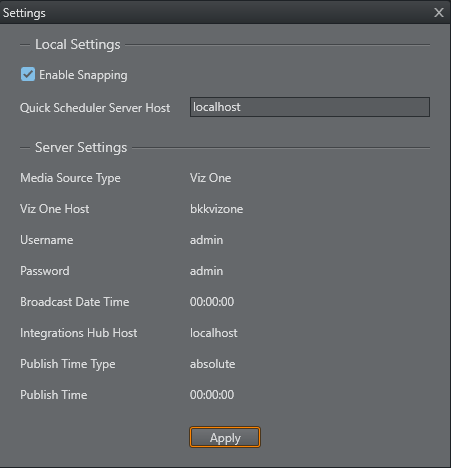Click the Publish Time 00:00:00 value
The height and width of the screenshot is (468, 451).
212,395
